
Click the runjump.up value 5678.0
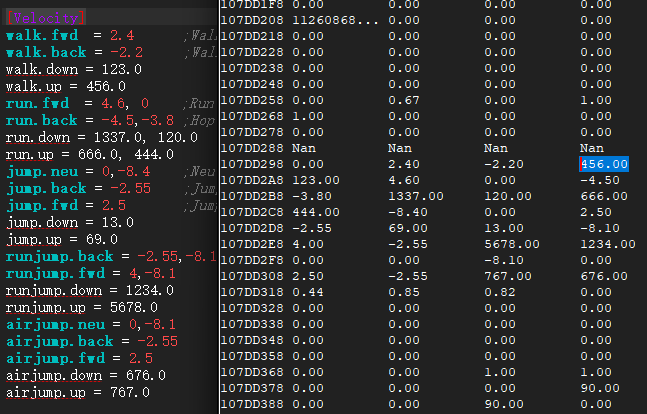tap(134, 308)
